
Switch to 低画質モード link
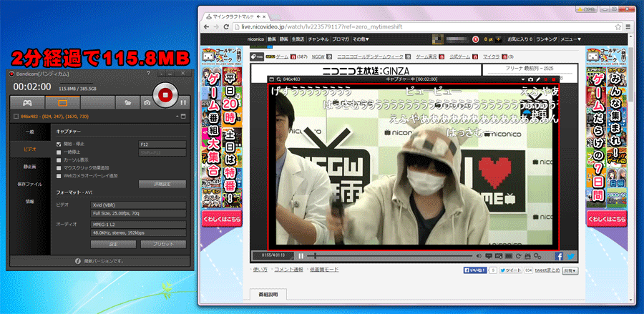(324, 270)
